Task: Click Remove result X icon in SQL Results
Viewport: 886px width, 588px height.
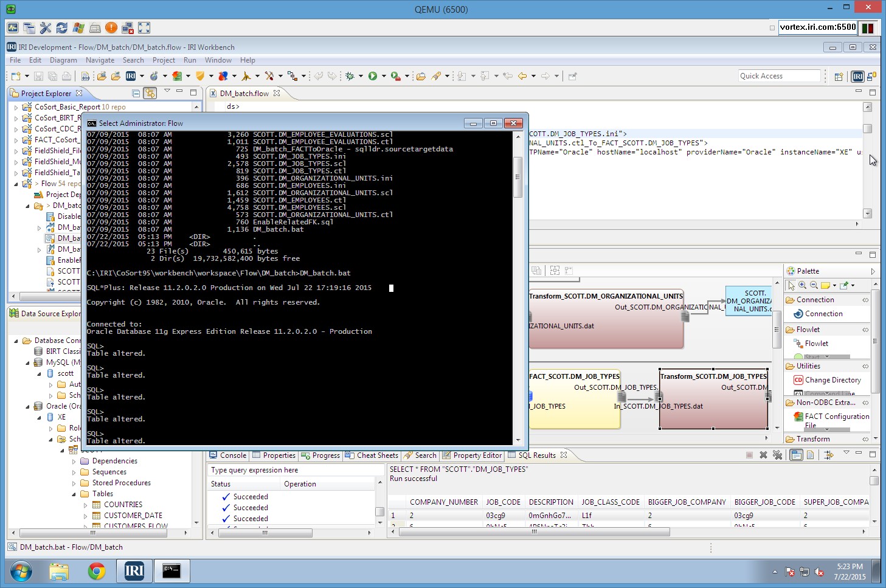Action: click(x=763, y=455)
